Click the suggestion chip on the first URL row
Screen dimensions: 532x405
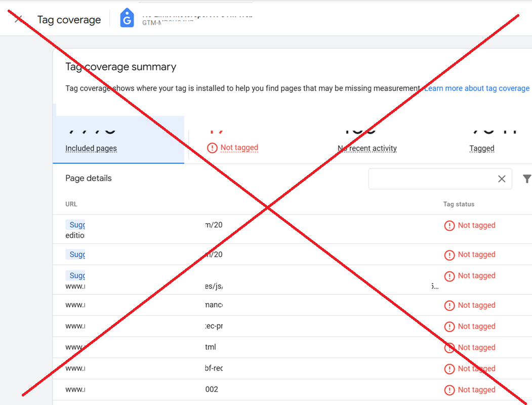pos(76,224)
